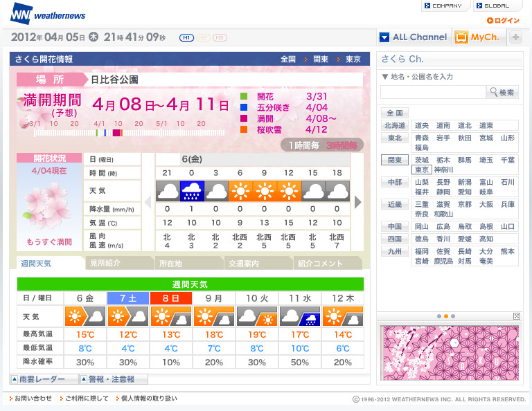Click the weekly weather icon for 9 月
The height and width of the screenshot is (411, 532).
[x=214, y=316]
